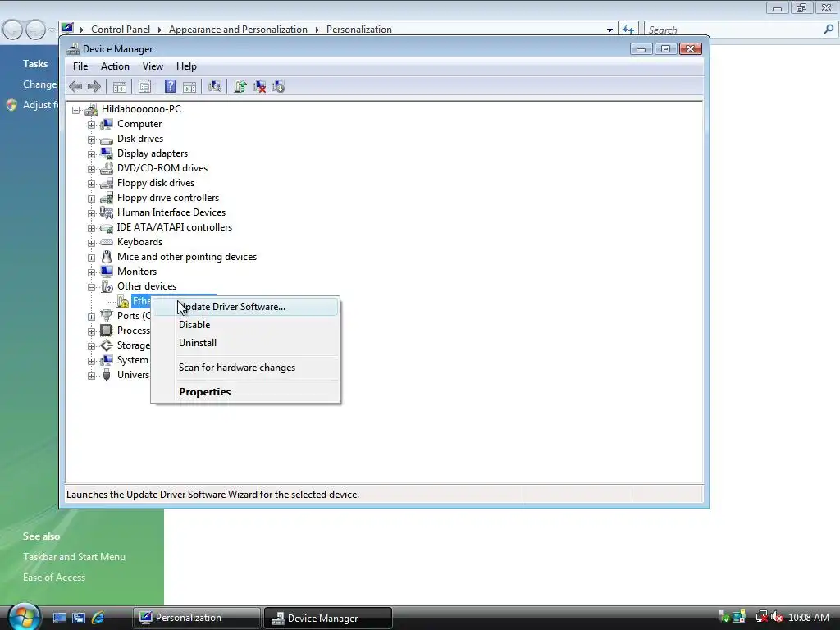Click the Properties sheet toolbar icon
840x630 pixels.
click(144, 86)
